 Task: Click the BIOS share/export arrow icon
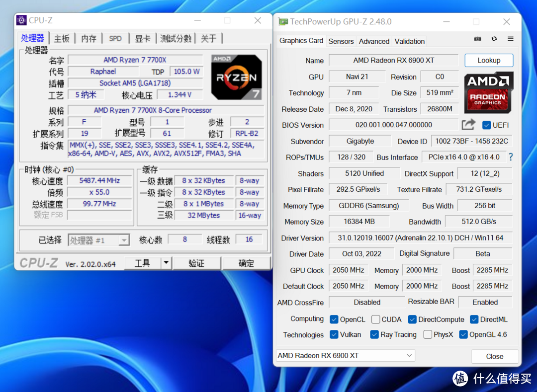468,125
